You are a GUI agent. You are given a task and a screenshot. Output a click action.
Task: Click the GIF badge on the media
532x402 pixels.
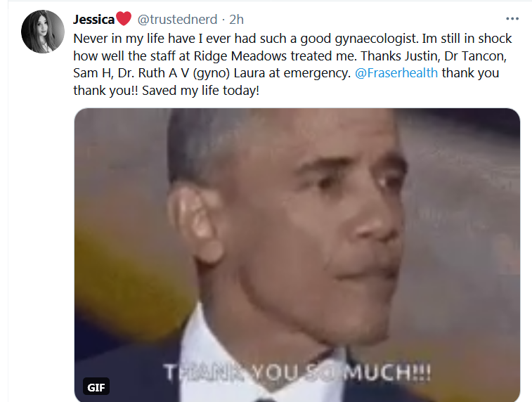(x=96, y=387)
